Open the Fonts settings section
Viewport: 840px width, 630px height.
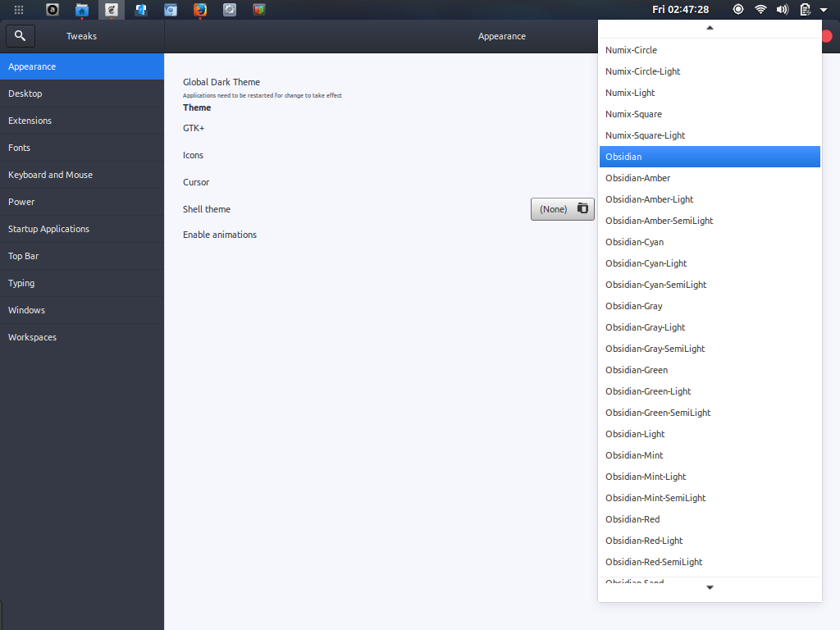(x=82, y=148)
